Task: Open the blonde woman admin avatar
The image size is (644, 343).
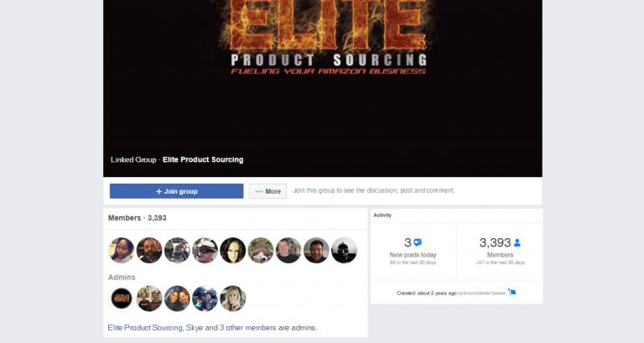Action: click(233, 299)
